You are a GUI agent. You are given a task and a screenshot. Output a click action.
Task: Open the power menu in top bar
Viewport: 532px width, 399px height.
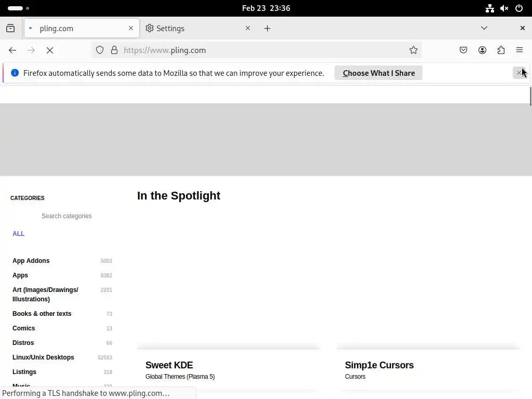pos(519,8)
